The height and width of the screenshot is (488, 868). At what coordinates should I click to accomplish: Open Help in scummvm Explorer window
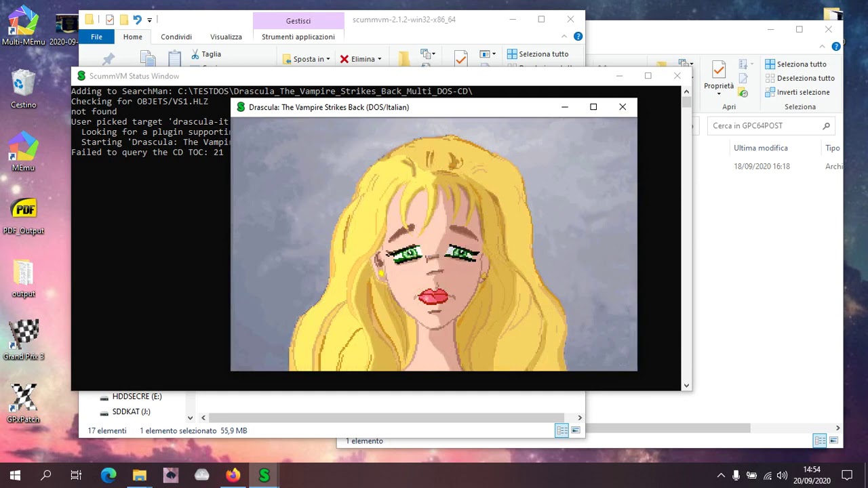click(578, 37)
